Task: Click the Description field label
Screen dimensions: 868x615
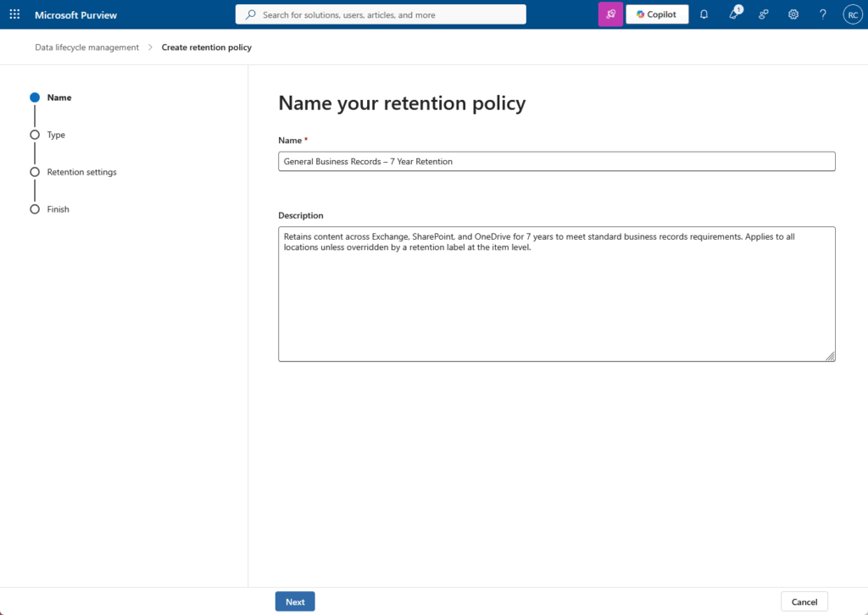Action: click(x=301, y=215)
